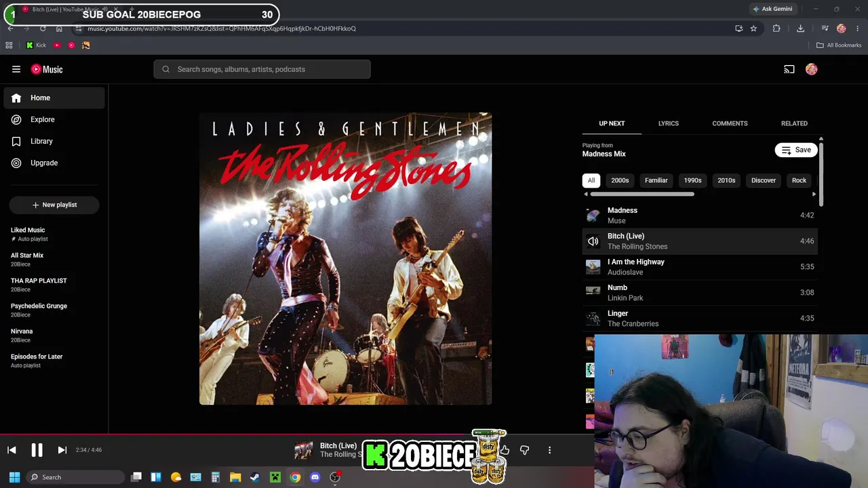Open the hamburger guide menu
The height and width of the screenshot is (488, 868).
pyautogui.click(x=16, y=69)
